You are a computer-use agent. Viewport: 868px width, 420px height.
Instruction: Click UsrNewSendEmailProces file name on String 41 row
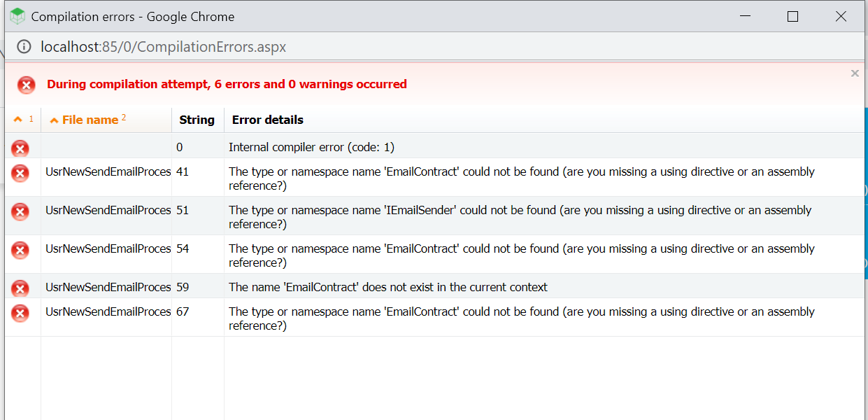108,171
